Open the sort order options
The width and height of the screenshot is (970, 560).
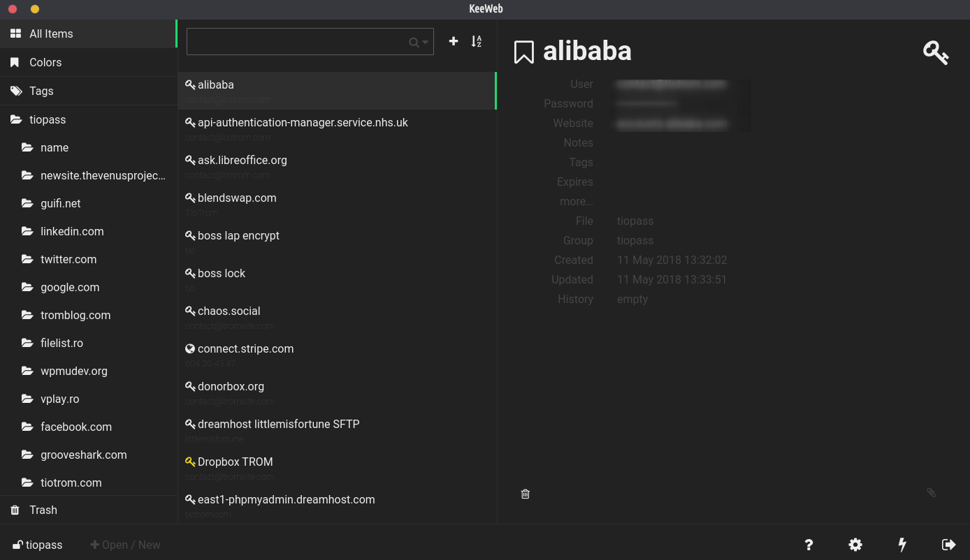coord(477,41)
